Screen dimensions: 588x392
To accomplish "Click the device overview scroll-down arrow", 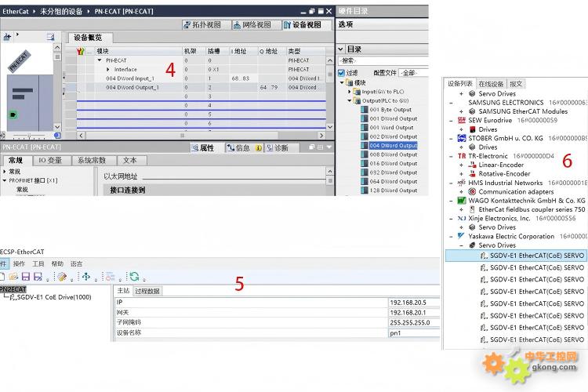I will [329, 127].
